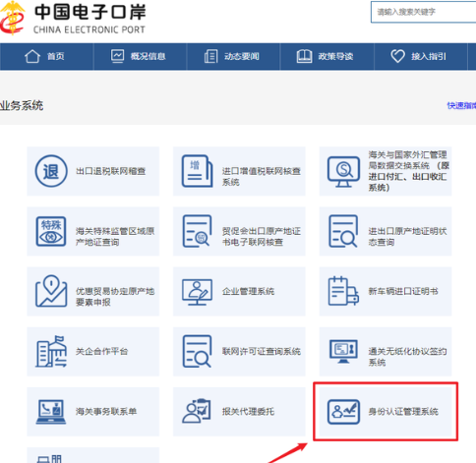Click the map pin chart icon
Image resolution: width=476 pixels, height=463 pixels.
[x=51, y=291]
